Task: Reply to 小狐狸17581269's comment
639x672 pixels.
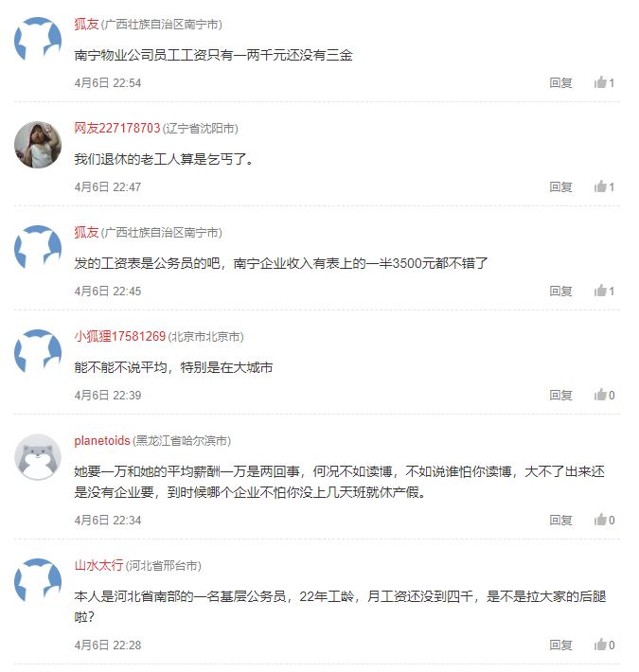Action: coord(560,396)
